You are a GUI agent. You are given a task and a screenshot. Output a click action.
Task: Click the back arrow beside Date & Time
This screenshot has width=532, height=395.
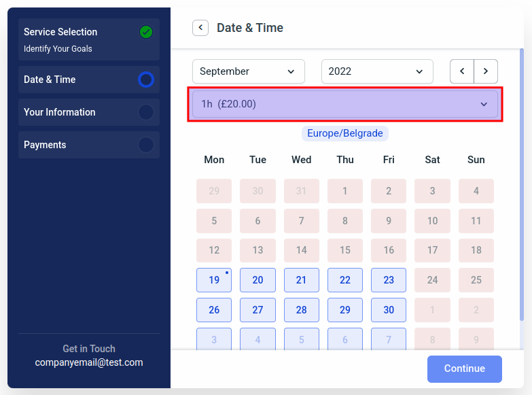point(200,28)
